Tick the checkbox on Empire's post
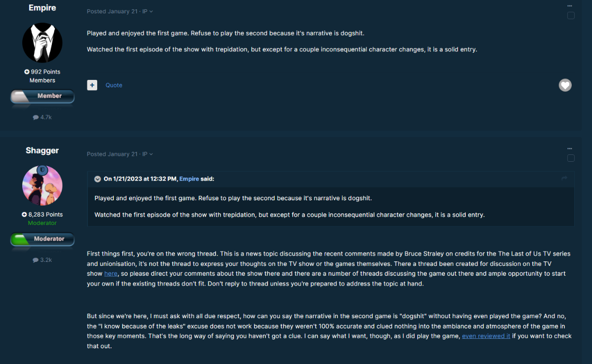Viewport: 592px width, 364px height. click(571, 15)
